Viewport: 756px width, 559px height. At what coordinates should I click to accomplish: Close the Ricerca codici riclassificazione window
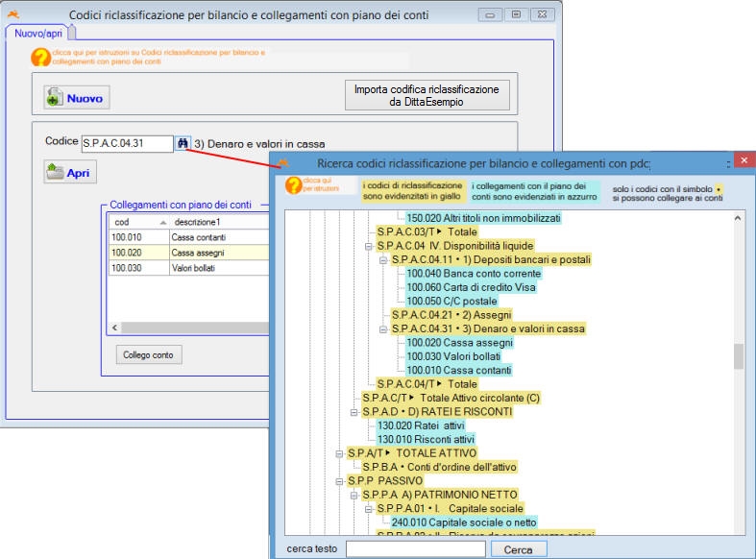[x=744, y=160]
